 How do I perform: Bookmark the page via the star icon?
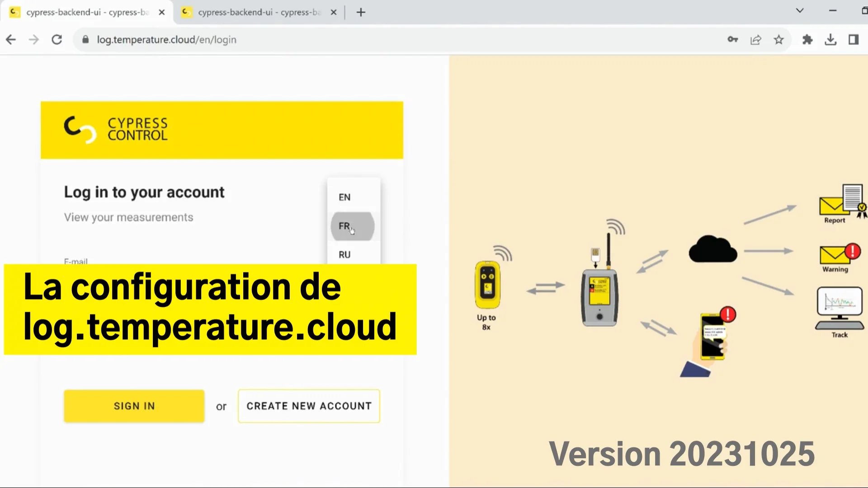pos(778,40)
